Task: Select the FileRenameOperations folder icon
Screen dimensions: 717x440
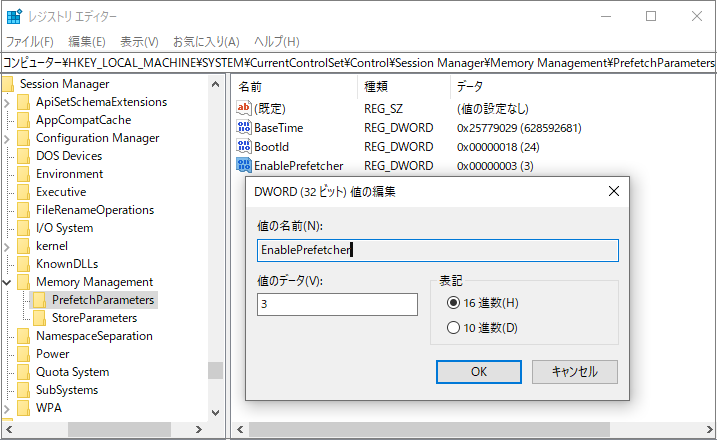Action: (23, 210)
